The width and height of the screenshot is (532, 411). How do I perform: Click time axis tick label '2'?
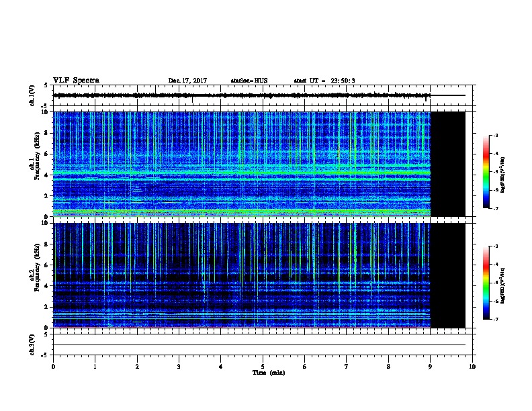pyautogui.click(x=137, y=367)
